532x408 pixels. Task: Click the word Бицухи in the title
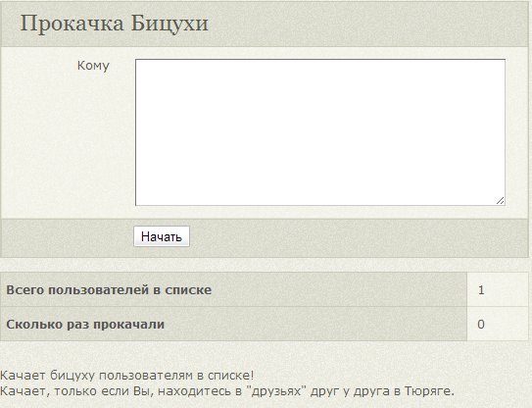coord(169,24)
